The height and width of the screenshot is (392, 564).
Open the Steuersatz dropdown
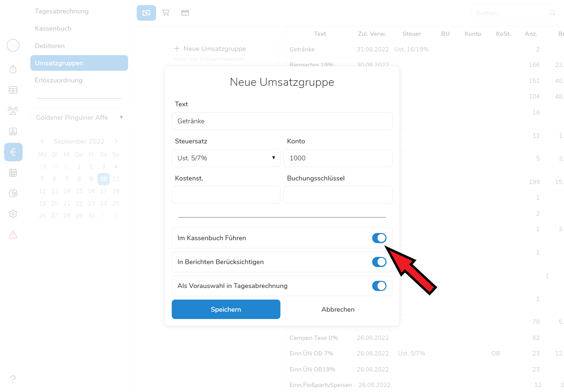(226, 158)
